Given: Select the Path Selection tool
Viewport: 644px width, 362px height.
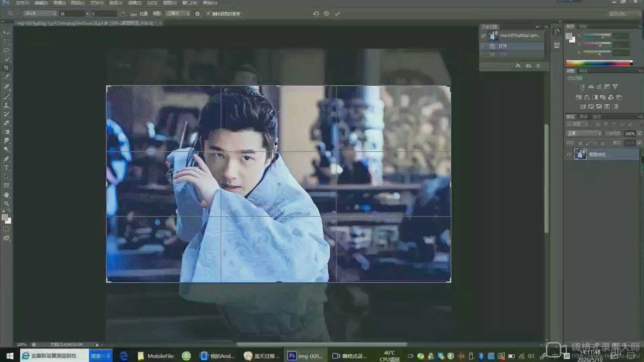Looking at the screenshot, I should (x=6, y=176).
